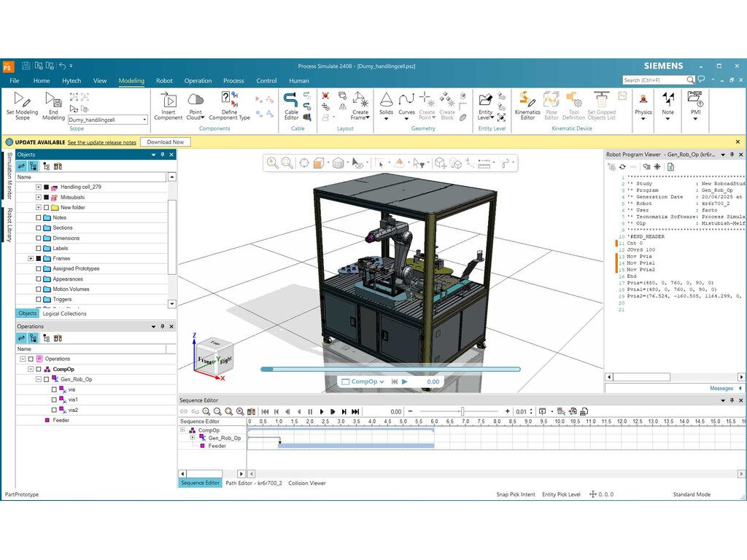Open Messages link in program viewer
This screenshot has height=560, width=747.
click(x=721, y=388)
